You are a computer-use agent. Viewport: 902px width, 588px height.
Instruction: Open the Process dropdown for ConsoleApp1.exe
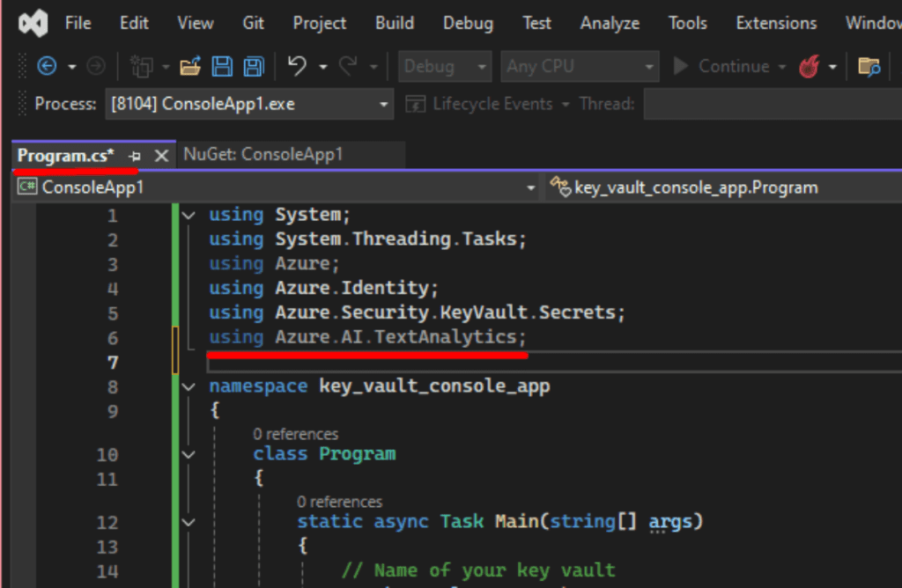(383, 105)
